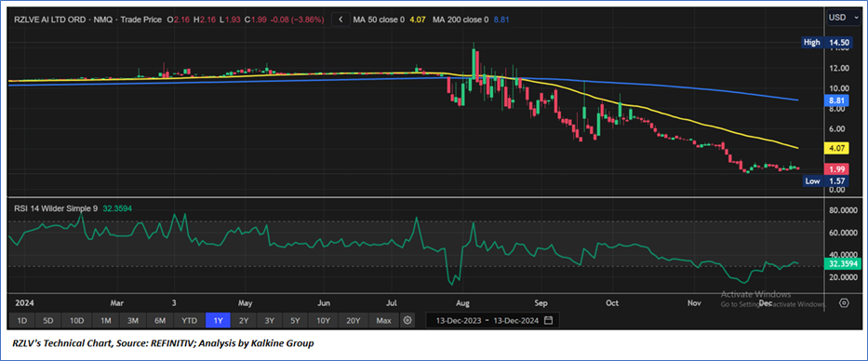Select the 6M time range
This screenshot has height=361, width=868.
pyautogui.click(x=160, y=321)
